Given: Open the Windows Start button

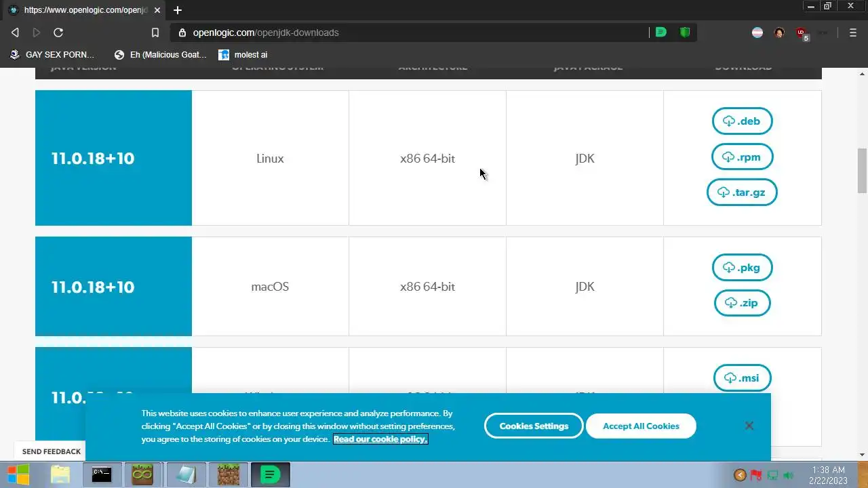Looking at the screenshot, I should pyautogui.click(x=18, y=474).
